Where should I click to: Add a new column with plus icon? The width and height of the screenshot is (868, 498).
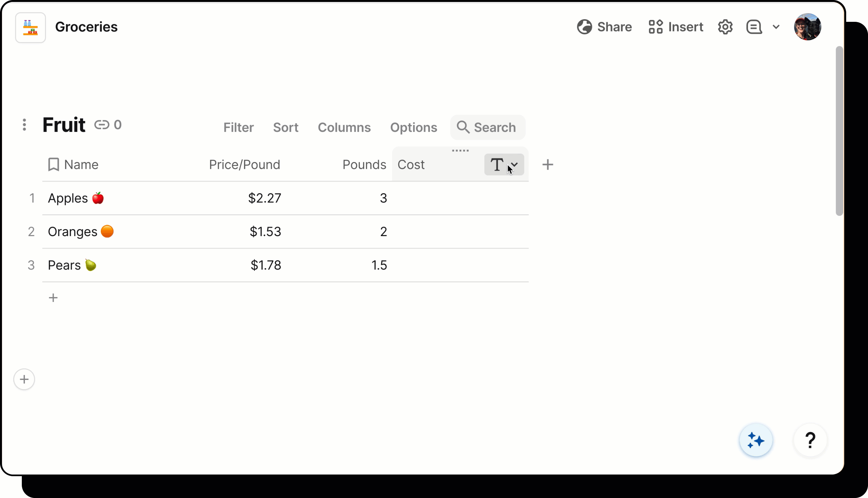tap(548, 165)
